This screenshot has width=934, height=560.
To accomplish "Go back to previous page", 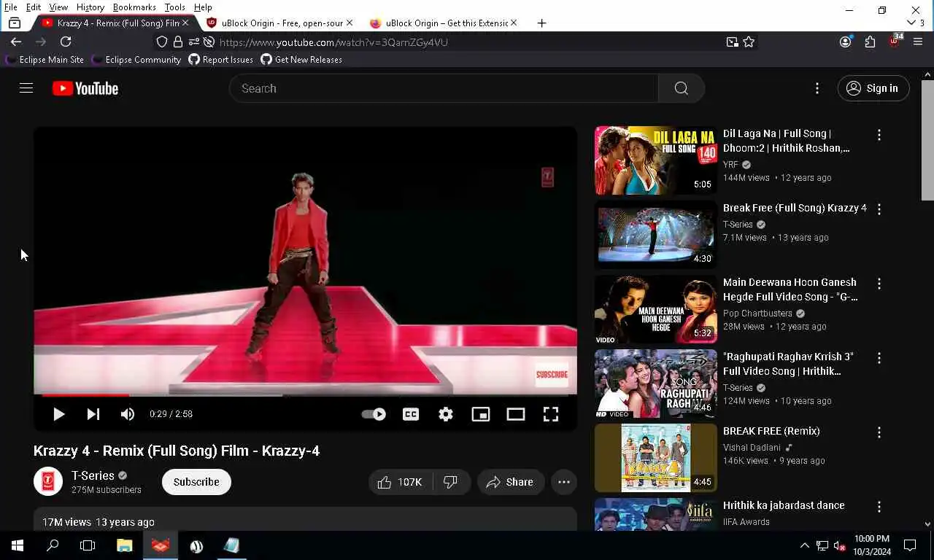I will point(16,42).
